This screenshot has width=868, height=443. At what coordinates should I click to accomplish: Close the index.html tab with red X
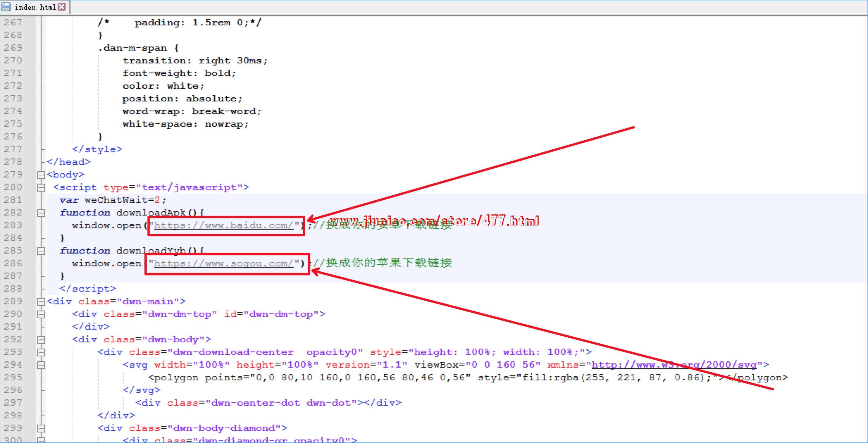[62, 7]
